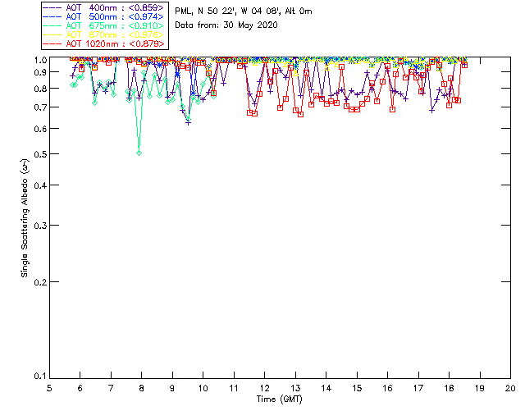Click the 0.3 y-axis tick label
Image resolution: width=525 pixels, height=420 pixels.
click(x=40, y=226)
